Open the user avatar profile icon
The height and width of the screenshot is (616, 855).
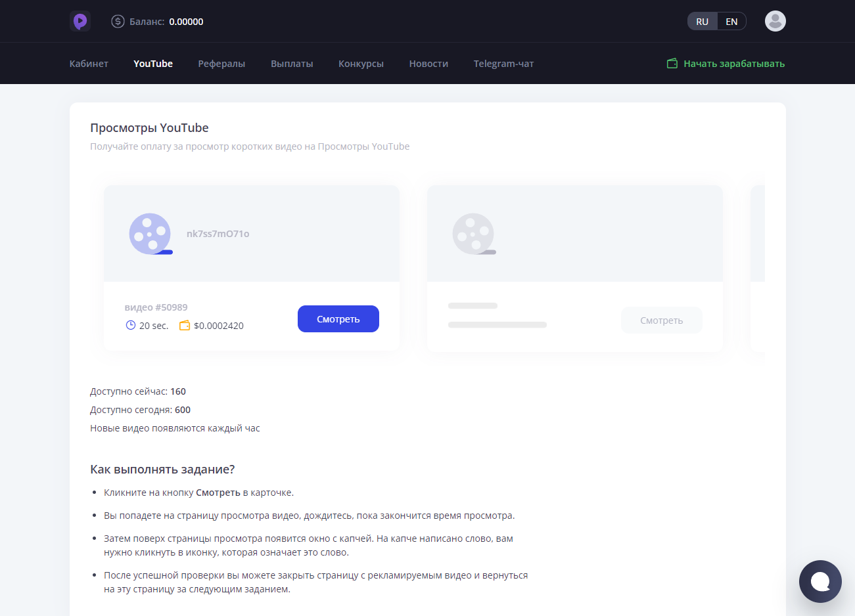(x=775, y=21)
